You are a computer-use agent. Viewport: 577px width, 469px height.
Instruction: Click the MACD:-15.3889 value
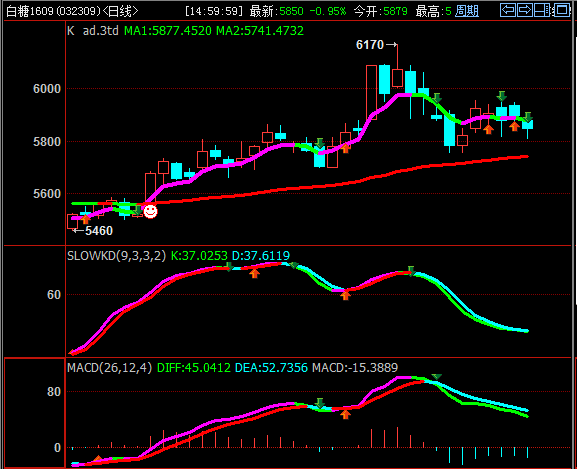(355, 367)
